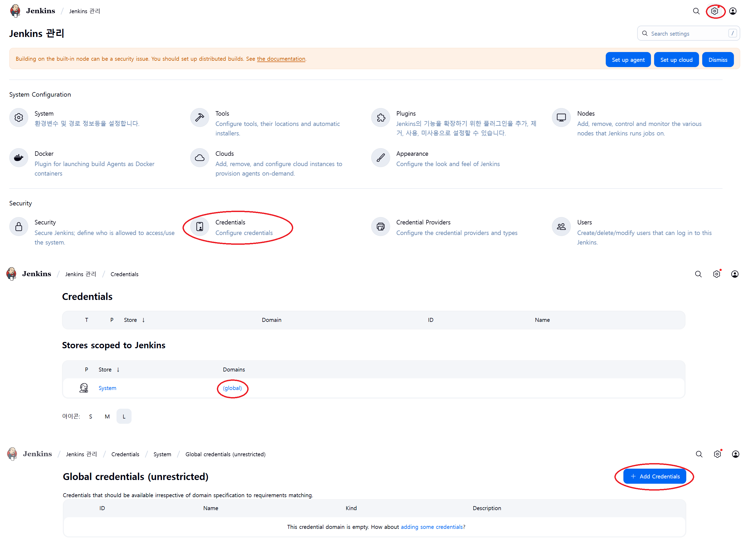Screen dimensions: 756x541
Task: Click the T column header in Credentials table
Action: [86, 320]
